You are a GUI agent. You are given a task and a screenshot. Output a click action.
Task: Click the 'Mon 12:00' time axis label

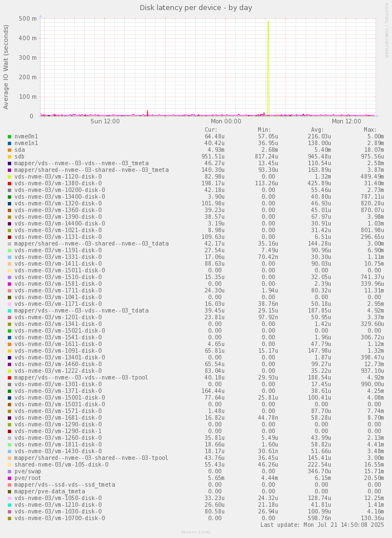[x=346, y=121]
